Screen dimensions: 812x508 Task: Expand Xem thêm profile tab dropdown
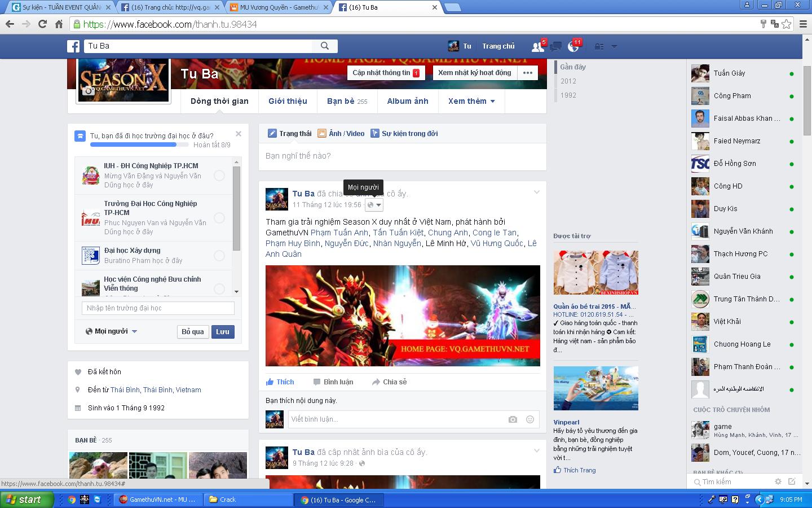[471, 101]
